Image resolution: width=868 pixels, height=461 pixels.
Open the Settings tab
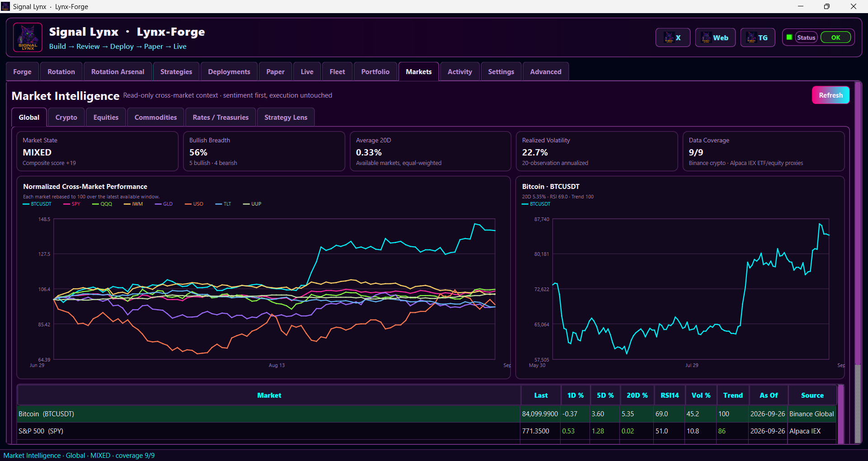point(501,71)
